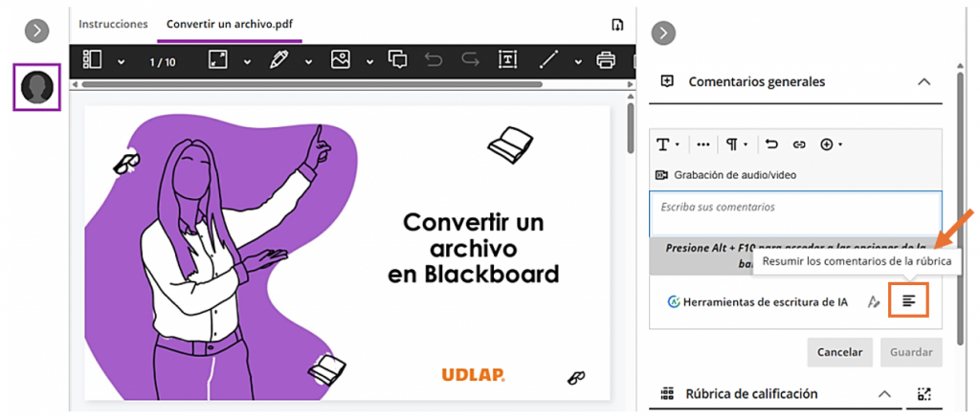Open the image stamp options dropdown

pyautogui.click(x=370, y=61)
